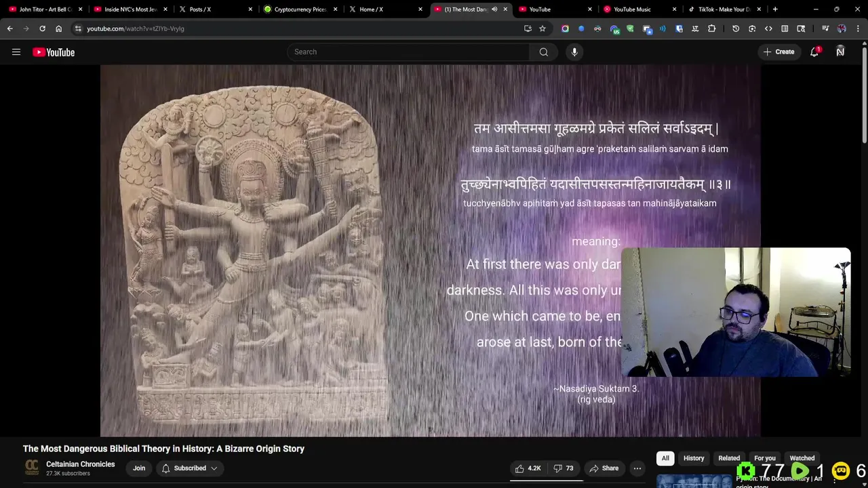The height and width of the screenshot is (488, 868).
Task: Open Celtainian Chronicles channel page
Action: [80, 464]
